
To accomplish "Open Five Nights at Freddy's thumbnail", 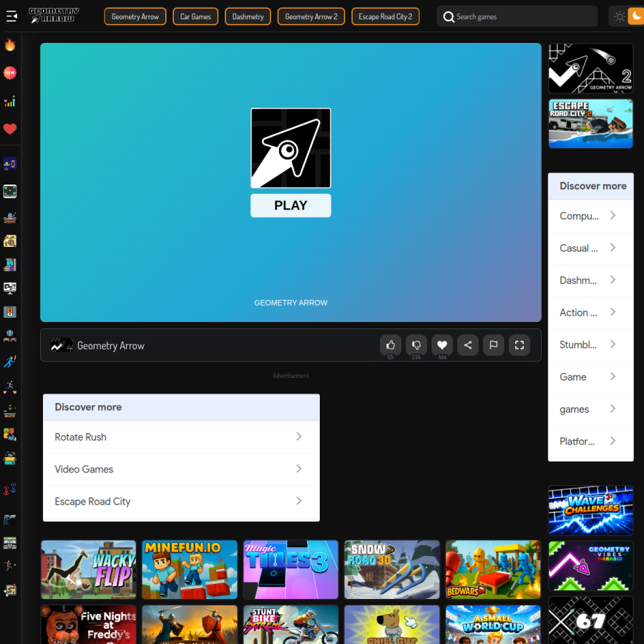I will click(88, 625).
